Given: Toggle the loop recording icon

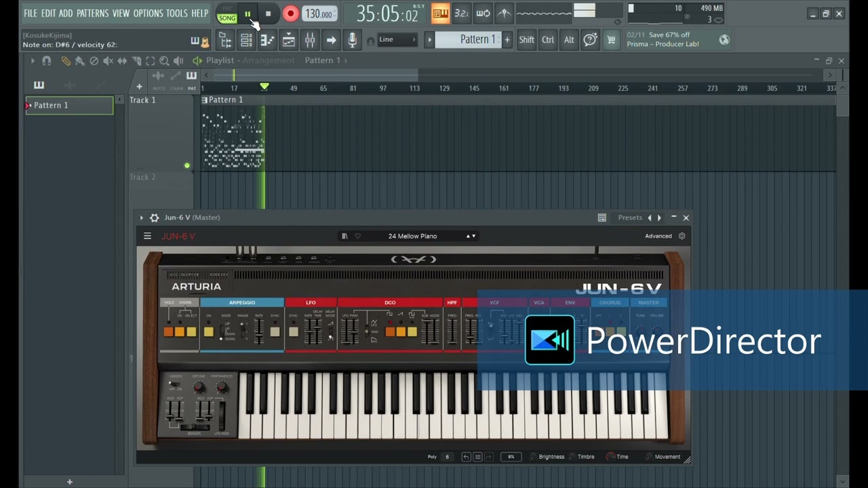Looking at the screenshot, I should pyautogui.click(x=483, y=13).
